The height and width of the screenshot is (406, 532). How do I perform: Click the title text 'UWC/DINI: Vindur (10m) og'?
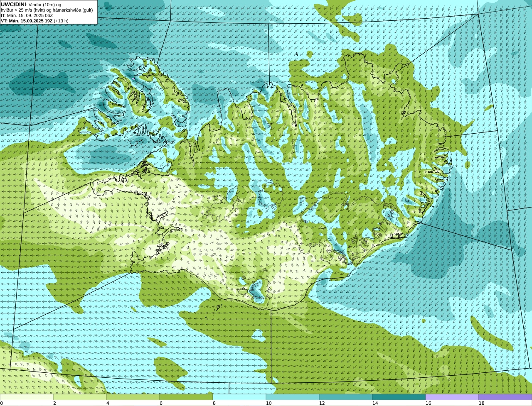tap(31, 5)
